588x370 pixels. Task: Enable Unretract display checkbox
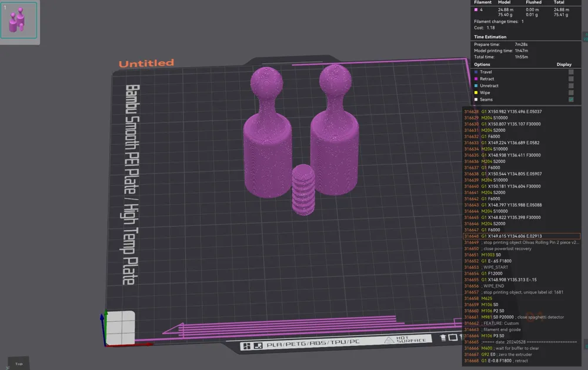click(x=571, y=85)
